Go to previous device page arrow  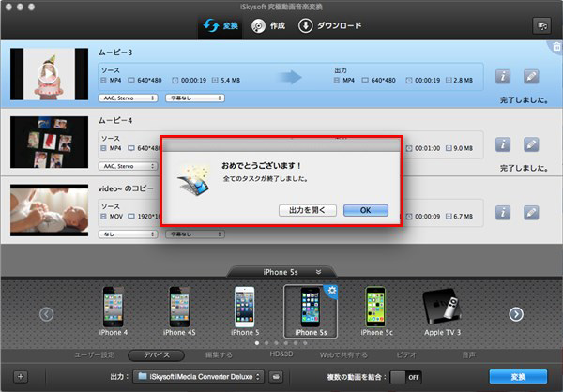46,314
